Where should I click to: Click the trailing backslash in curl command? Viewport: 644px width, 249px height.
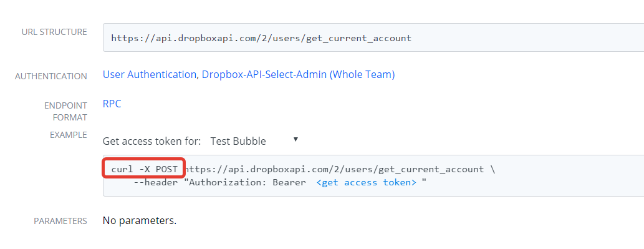coord(493,169)
